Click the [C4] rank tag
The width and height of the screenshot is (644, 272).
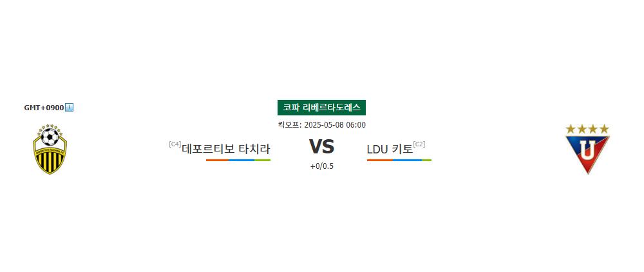175,144
